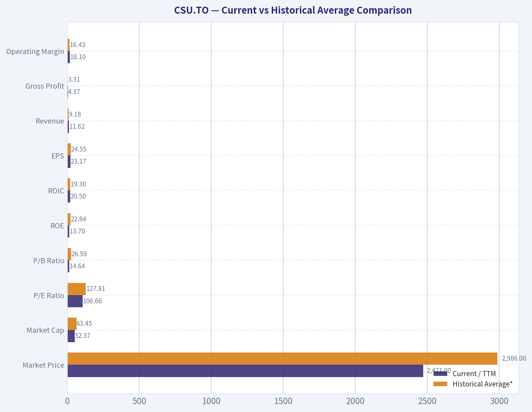Click the Current / TTM legend label
Image resolution: width=532 pixels, height=412 pixels.
[x=474, y=374]
